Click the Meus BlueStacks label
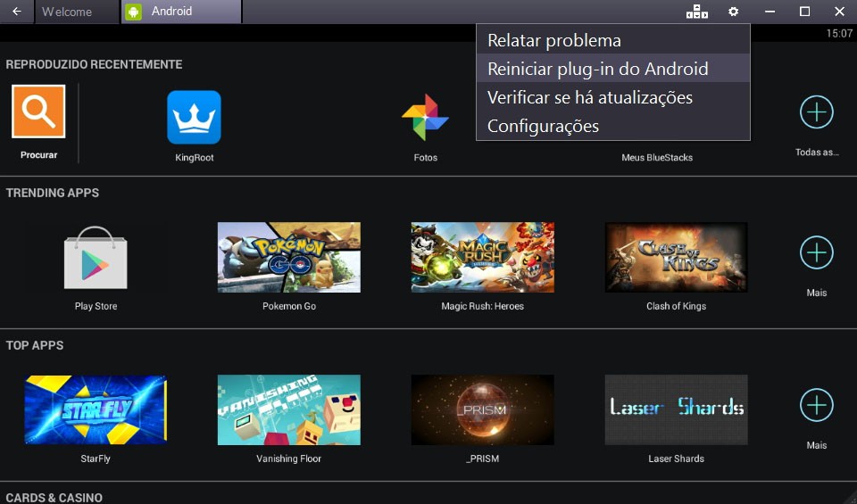 click(657, 158)
